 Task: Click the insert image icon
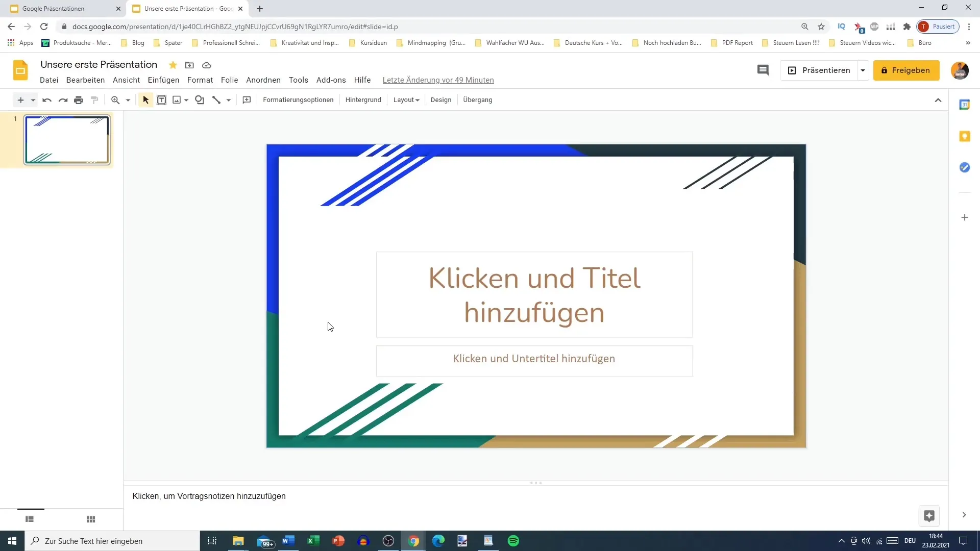click(x=177, y=100)
